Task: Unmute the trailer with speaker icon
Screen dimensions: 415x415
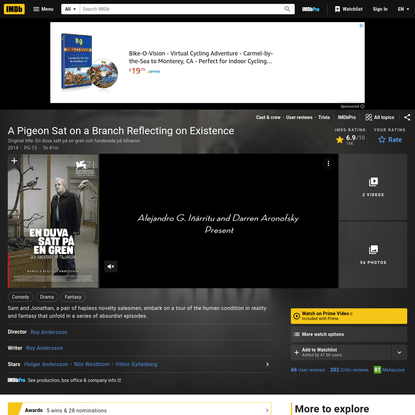Action: [111, 266]
